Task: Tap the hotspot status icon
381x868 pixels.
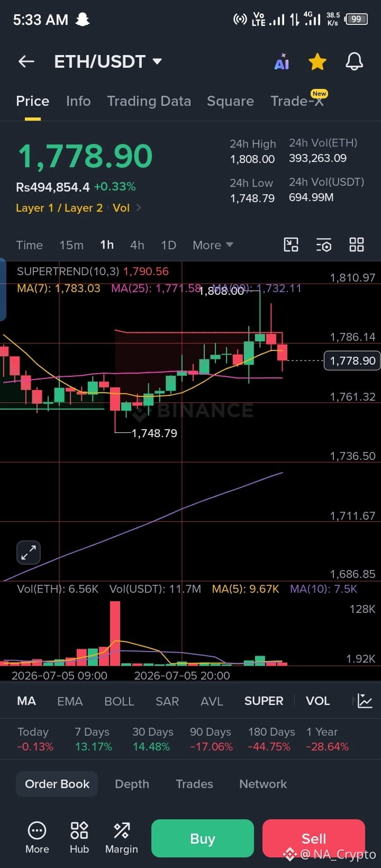Action: click(x=240, y=20)
